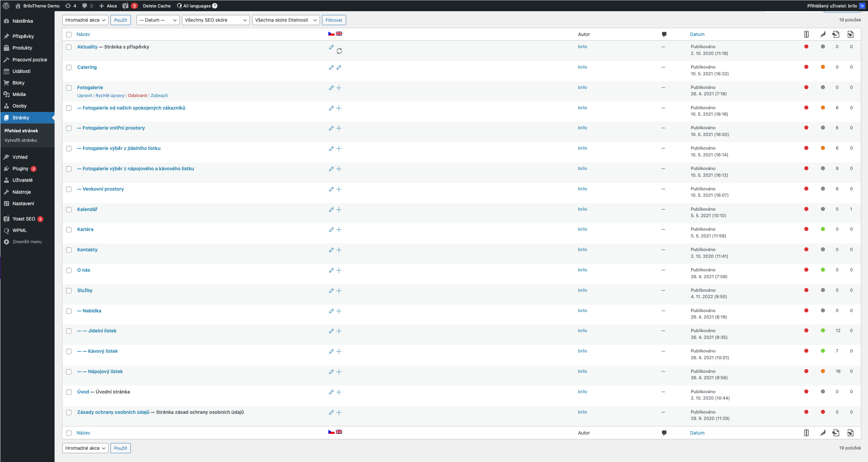Click the English flag in table header
Image resolution: width=868 pixels, height=462 pixels.
(339, 34)
